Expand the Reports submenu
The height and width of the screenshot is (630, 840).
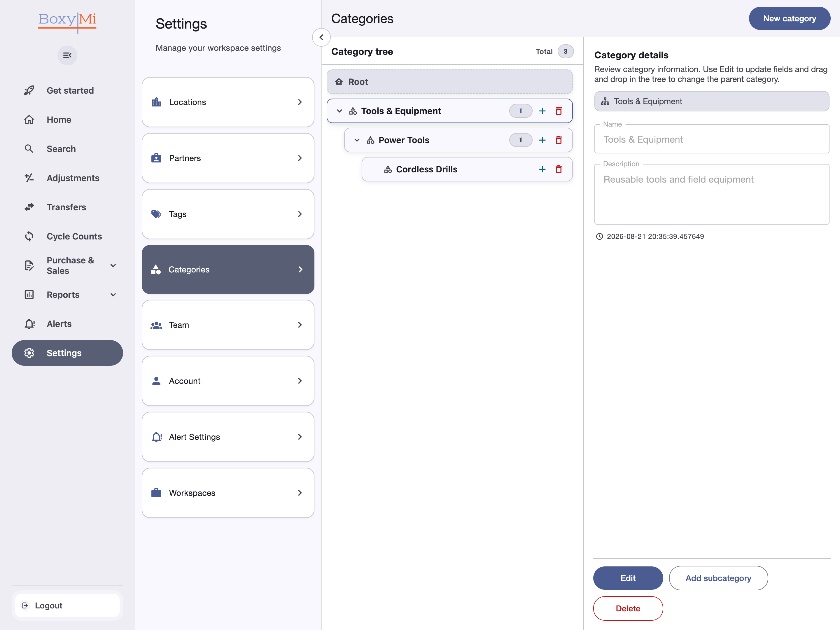[113, 295]
